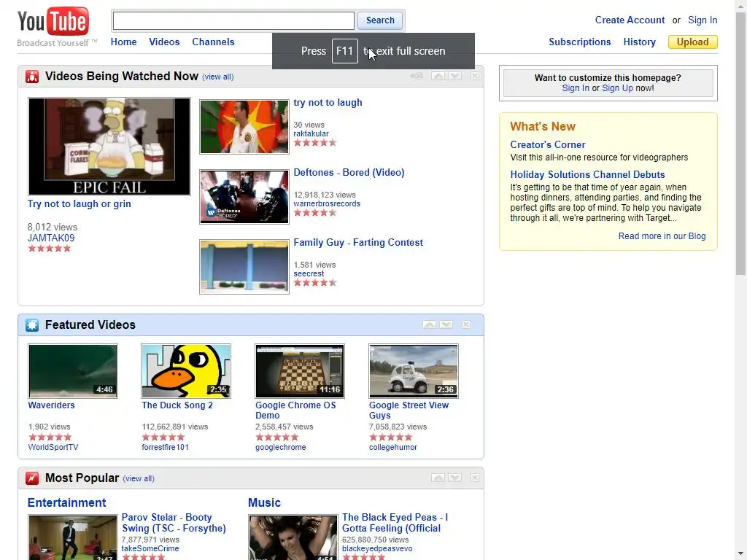
Task: Open warnerbrosrecords channel link
Action: pos(327,204)
